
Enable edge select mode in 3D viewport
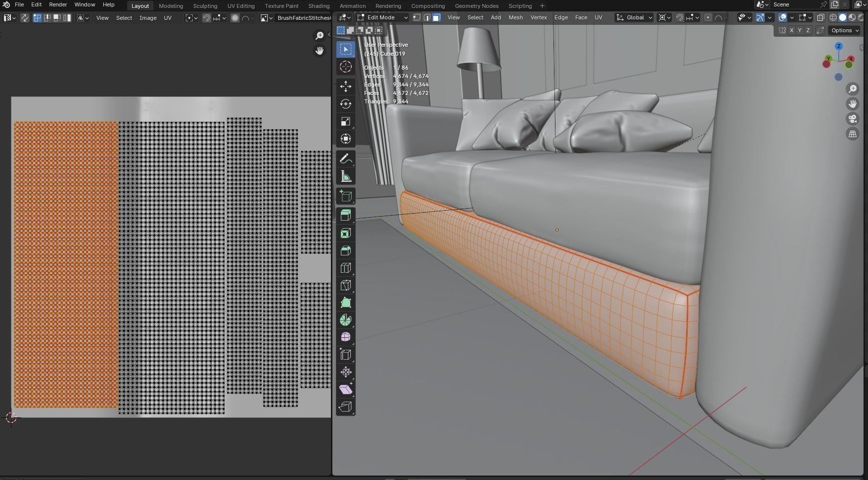(x=427, y=17)
